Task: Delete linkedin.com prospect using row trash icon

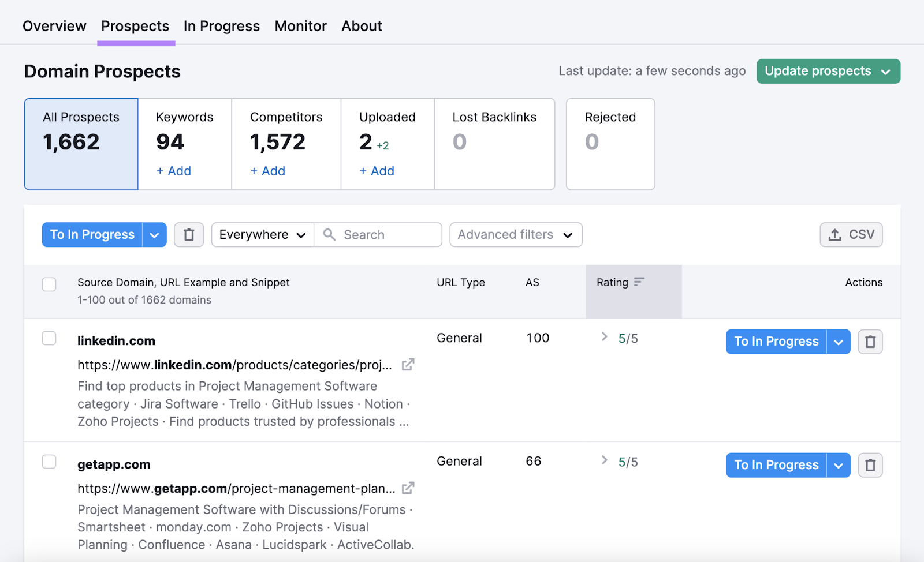Action: 870,342
